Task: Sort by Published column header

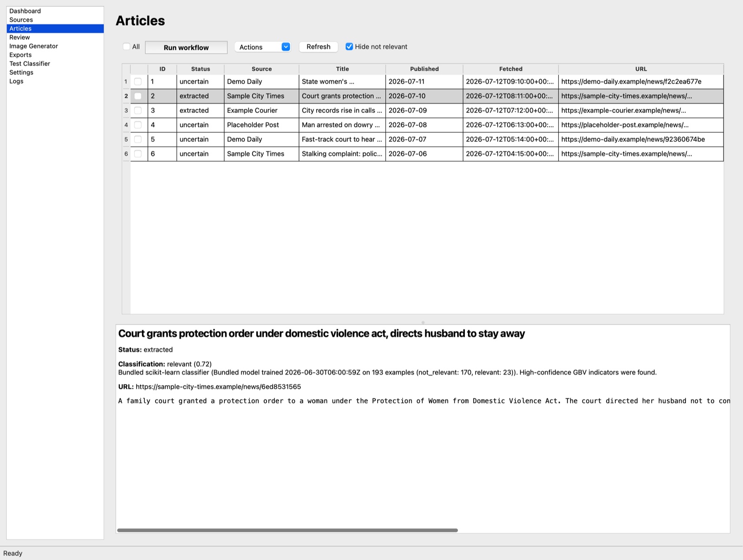Action: tap(424, 69)
